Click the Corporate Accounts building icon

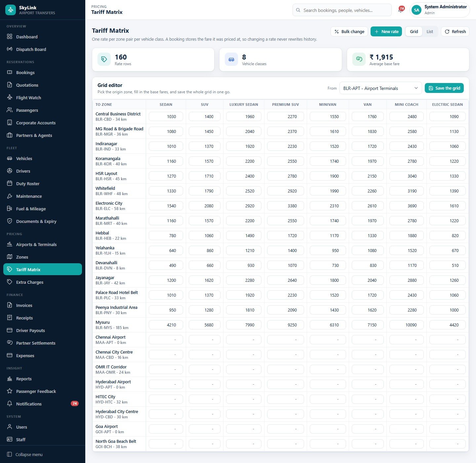click(x=10, y=123)
